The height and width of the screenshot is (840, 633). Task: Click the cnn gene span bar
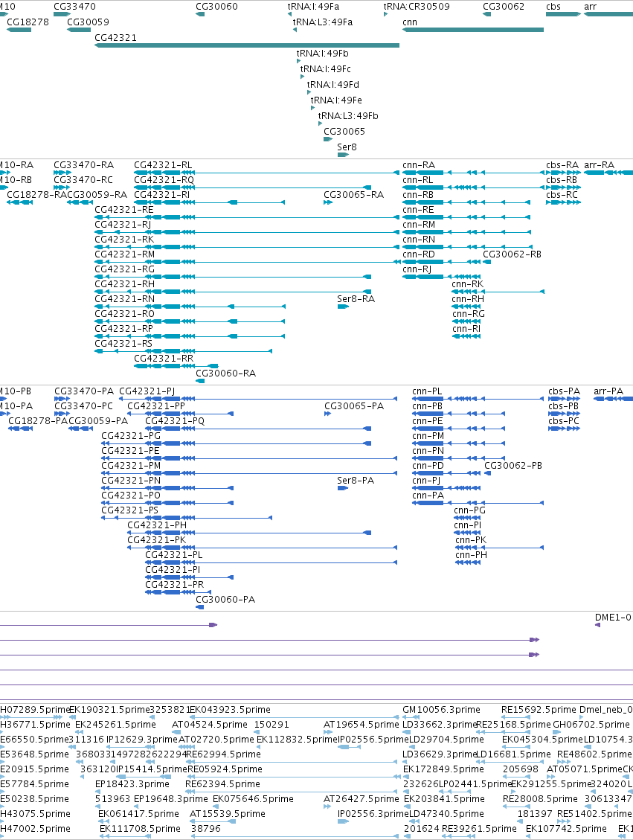[x=473, y=30]
